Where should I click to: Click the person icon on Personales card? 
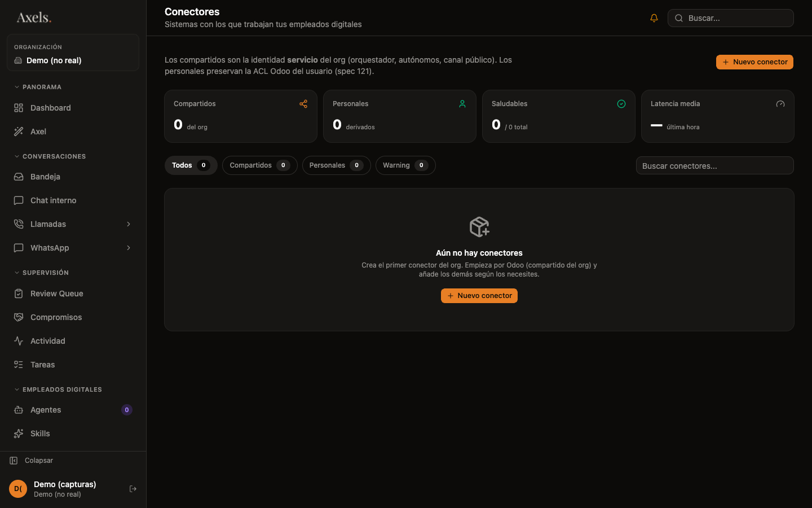pyautogui.click(x=462, y=104)
